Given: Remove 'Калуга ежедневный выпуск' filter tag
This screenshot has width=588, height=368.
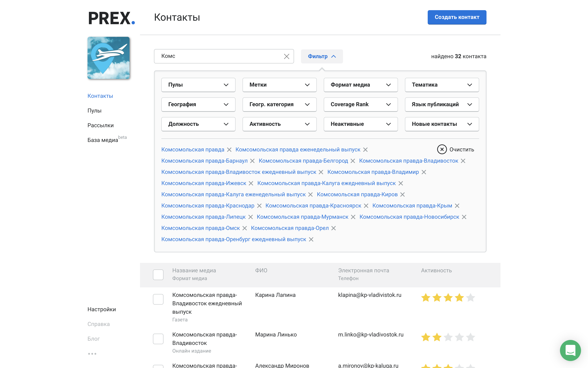Looking at the screenshot, I should coord(401,183).
